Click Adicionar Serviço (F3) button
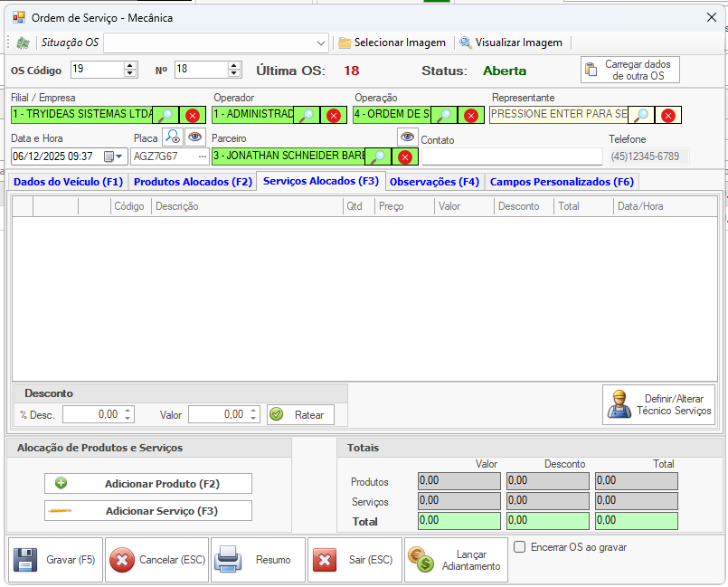This screenshot has width=728, height=587. tap(148, 511)
